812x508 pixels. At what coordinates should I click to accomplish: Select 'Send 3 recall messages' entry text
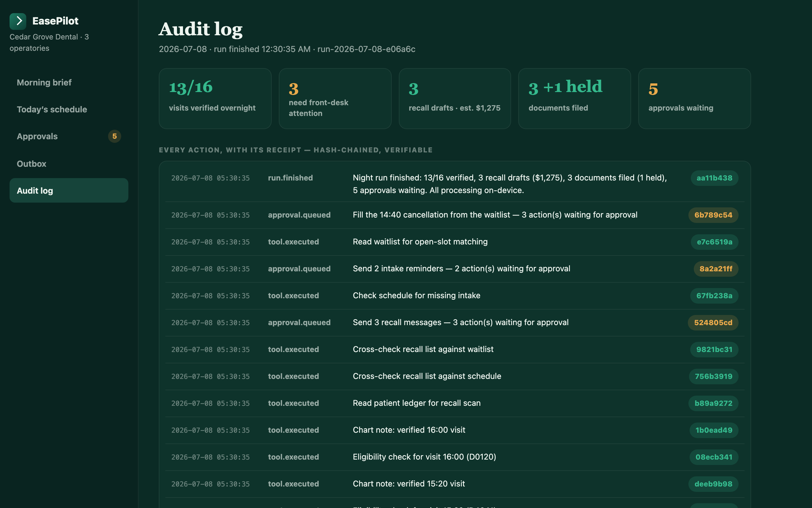pos(460,322)
